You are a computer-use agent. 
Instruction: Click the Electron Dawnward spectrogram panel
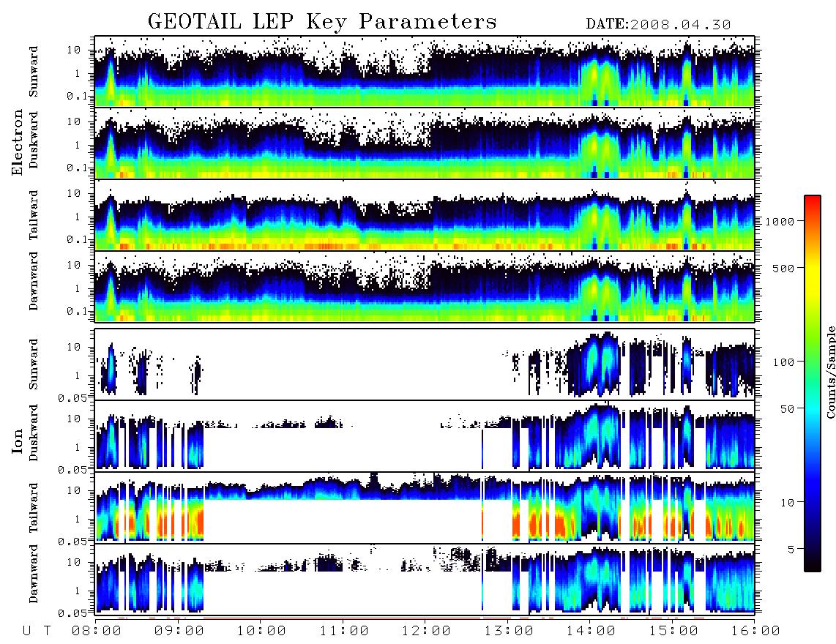tap(425, 287)
